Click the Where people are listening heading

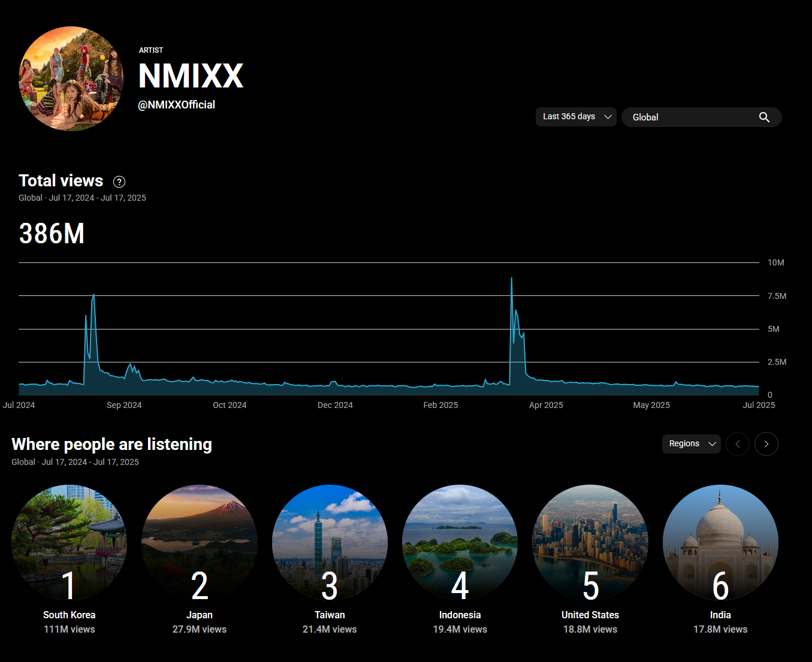(x=112, y=445)
